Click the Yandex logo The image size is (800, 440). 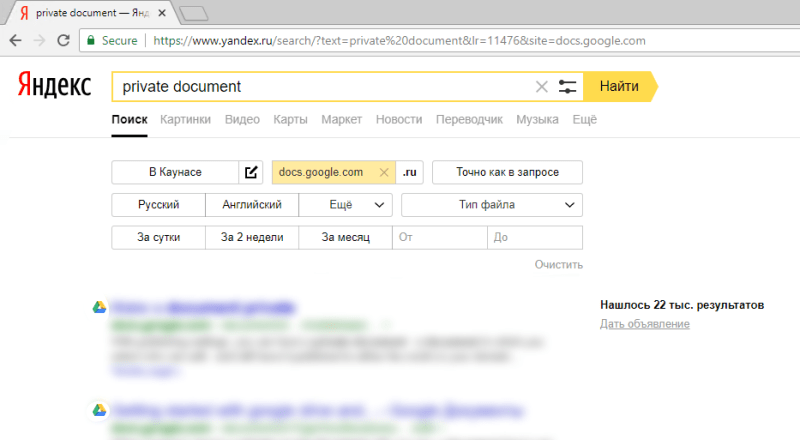pos(54,86)
